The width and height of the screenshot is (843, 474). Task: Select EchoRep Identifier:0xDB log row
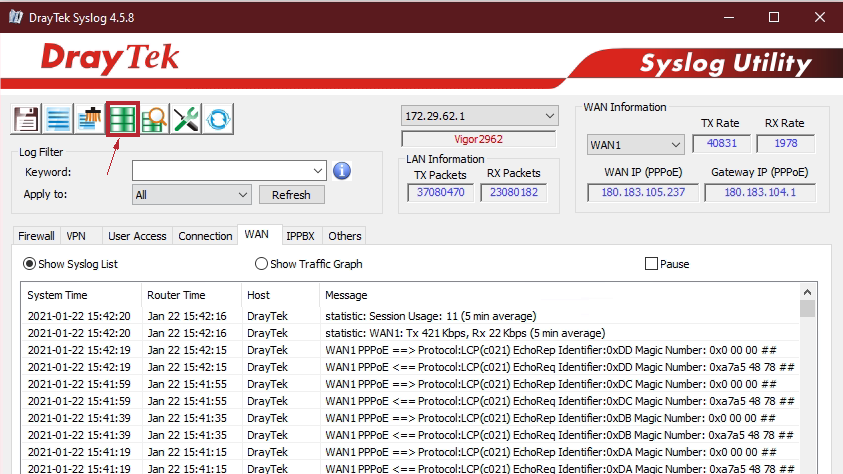point(411,418)
